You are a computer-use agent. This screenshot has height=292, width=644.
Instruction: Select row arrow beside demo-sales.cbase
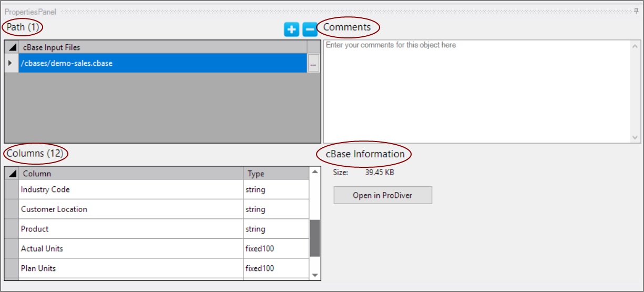11,63
